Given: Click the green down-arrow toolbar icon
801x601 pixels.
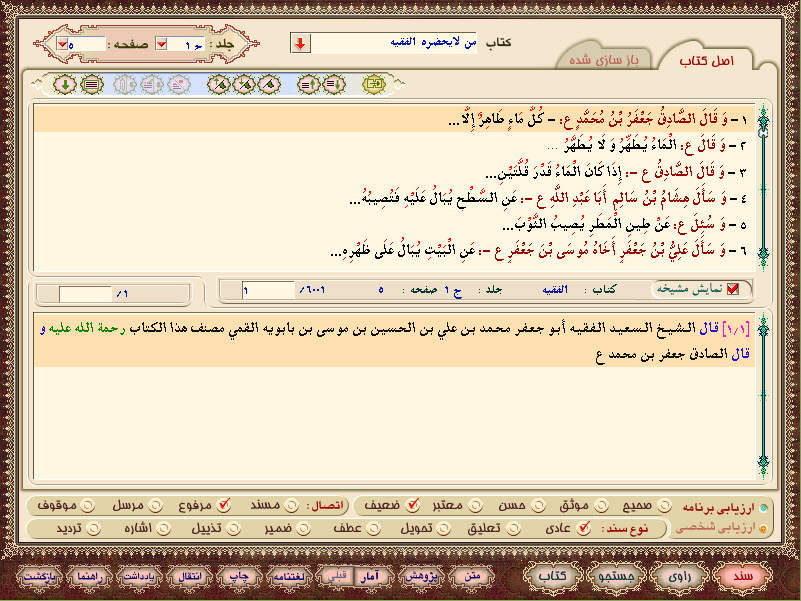Looking at the screenshot, I should (64, 84).
